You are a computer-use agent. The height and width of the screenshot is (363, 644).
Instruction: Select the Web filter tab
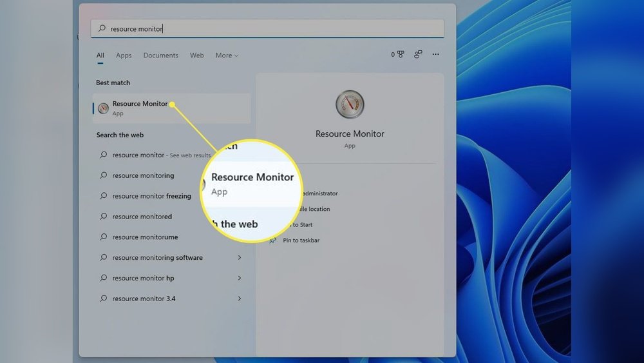pyautogui.click(x=197, y=55)
